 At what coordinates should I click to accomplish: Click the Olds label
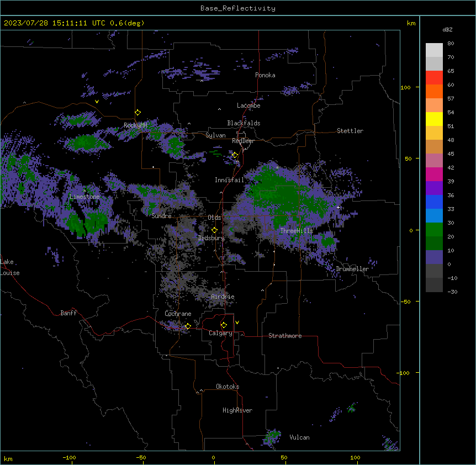click(x=214, y=218)
